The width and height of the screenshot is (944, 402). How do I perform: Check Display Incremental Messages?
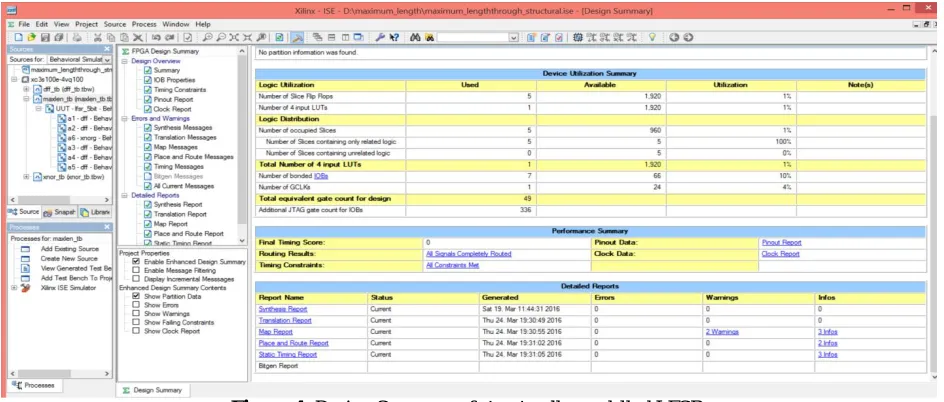click(x=135, y=279)
